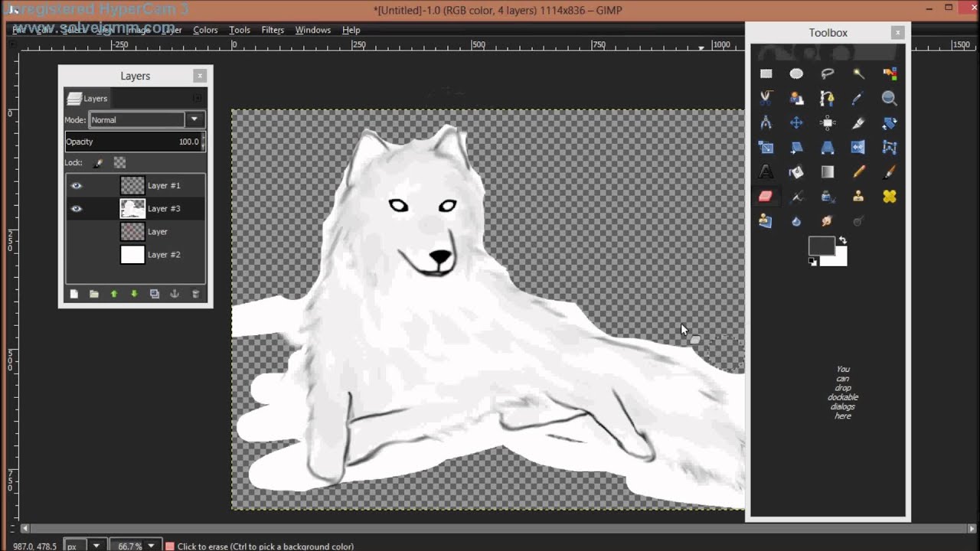Toggle lock alpha channel checkerboard icon
The image size is (980, 551).
(x=119, y=162)
